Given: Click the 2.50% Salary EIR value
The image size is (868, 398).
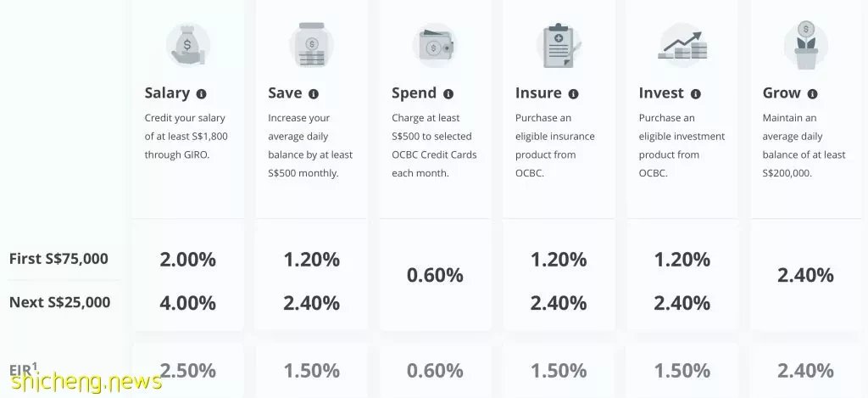Looking at the screenshot, I should (x=187, y=370).
